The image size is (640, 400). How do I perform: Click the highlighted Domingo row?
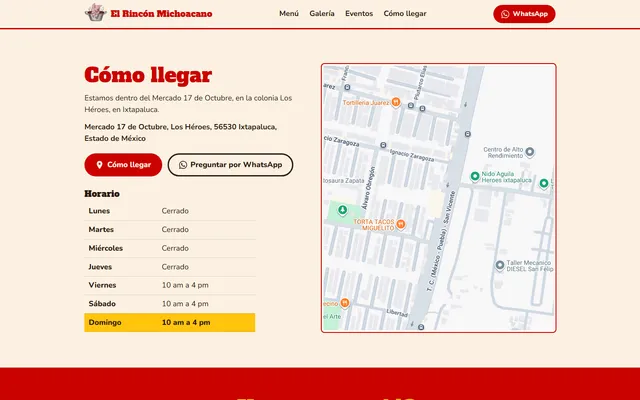170,322
